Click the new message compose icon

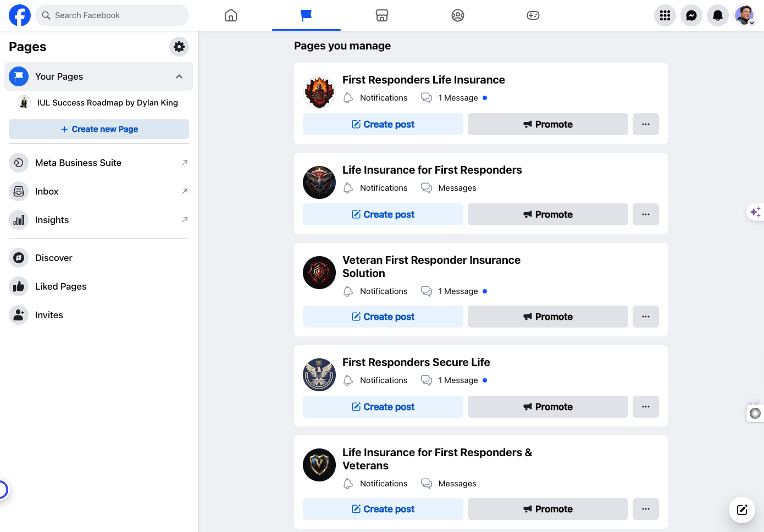(x=742, y=510)
